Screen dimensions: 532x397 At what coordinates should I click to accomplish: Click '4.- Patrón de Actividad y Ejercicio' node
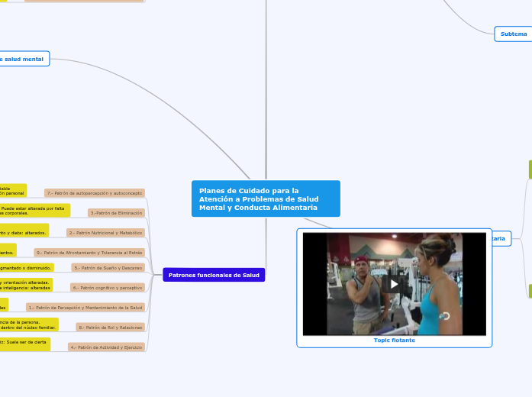point(106,347)
